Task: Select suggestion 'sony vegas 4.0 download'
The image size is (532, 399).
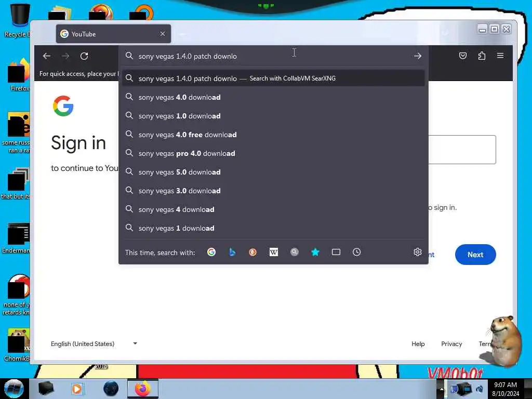Action: click(273, 97)
